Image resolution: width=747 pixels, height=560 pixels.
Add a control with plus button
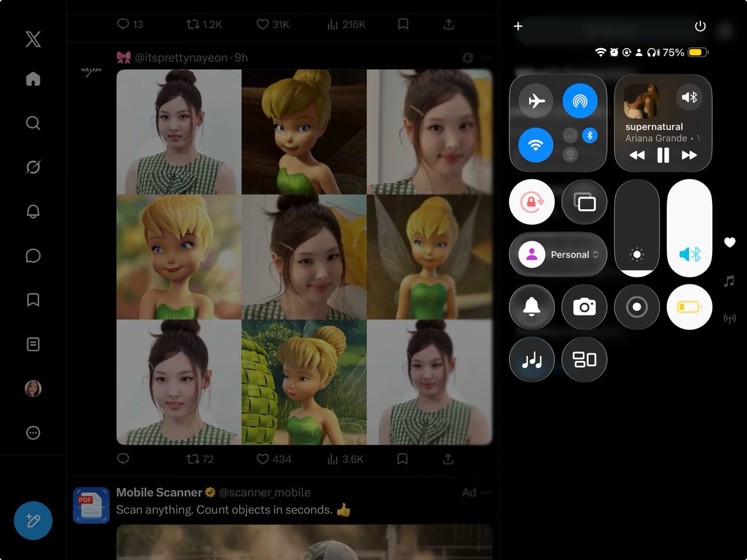pos(518,26)
